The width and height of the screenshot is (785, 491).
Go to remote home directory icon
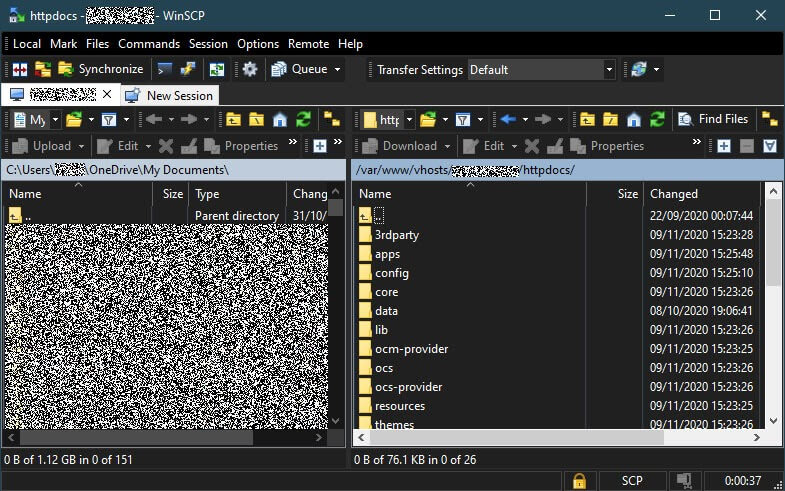pyautogui.click(x=634, y=120)
